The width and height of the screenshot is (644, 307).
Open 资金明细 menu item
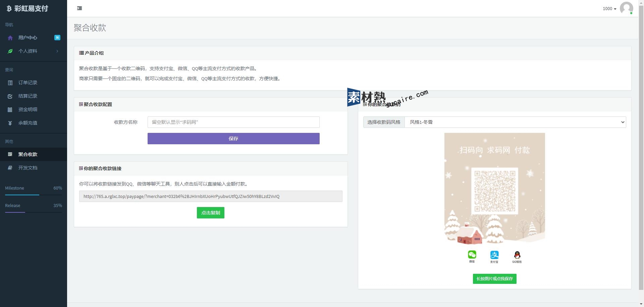(x=34, y=109)
